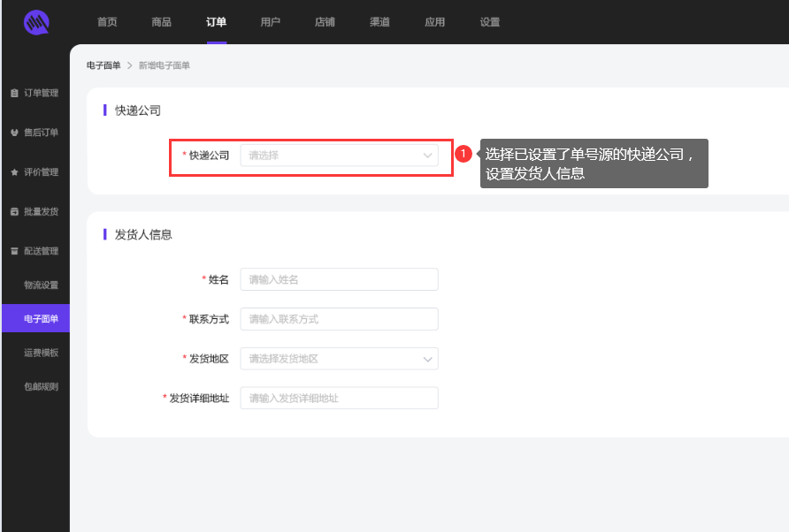Click 电子面单 breadcrumb link

(x=103, y=65)
